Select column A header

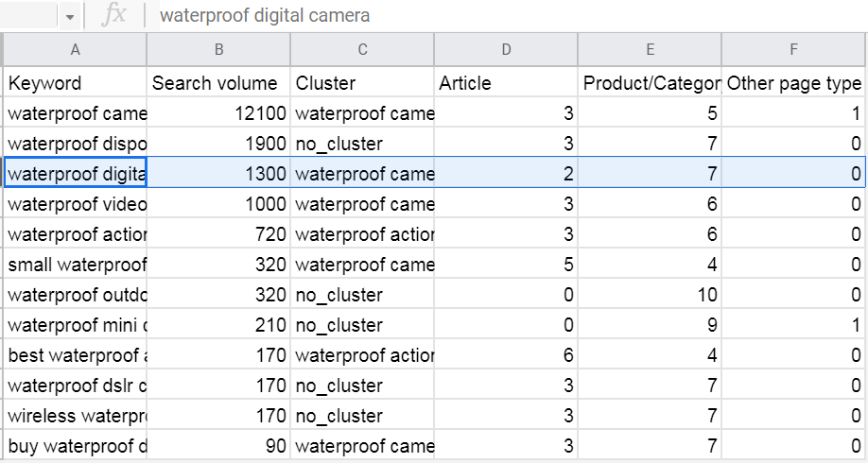click(x=75, y=50)
